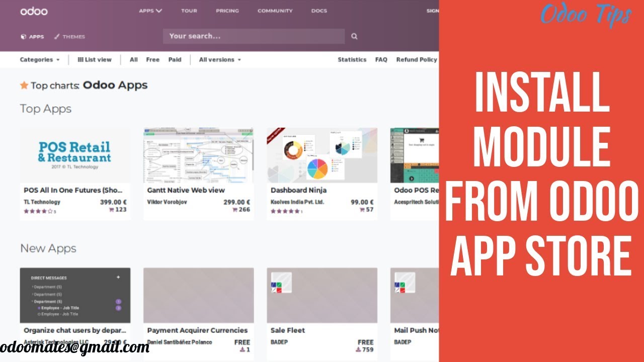Expand the Categories dropdown
Viewport: 644px width, 362px height.
pos(40,59)
